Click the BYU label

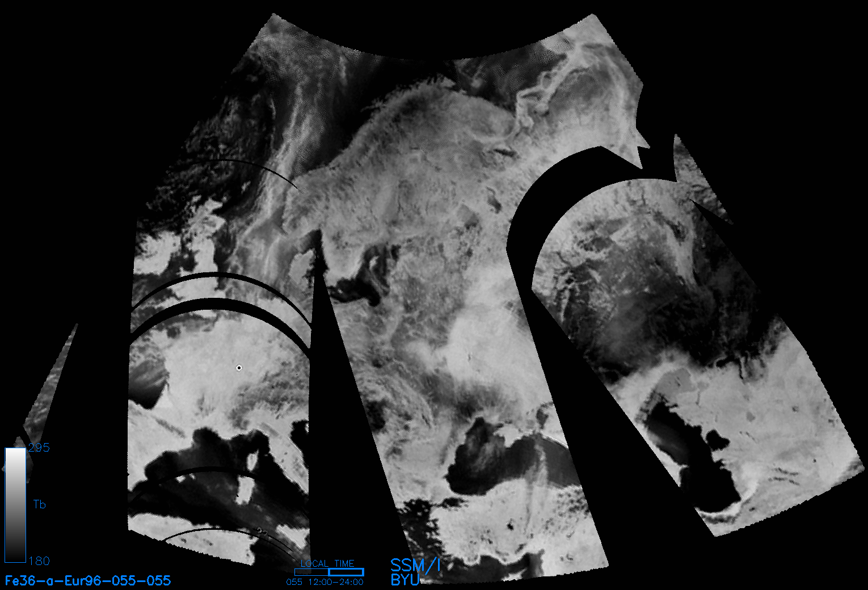click(406, 580)
